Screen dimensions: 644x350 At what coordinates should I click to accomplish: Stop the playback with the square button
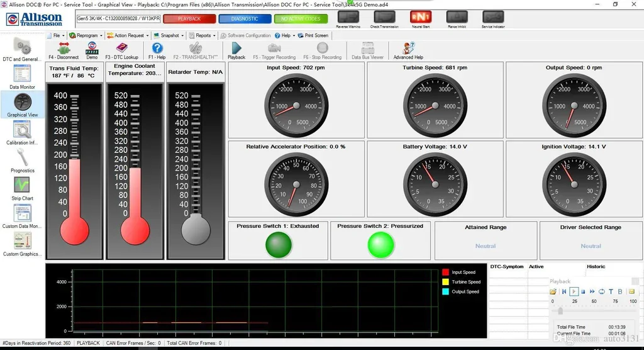[583, 291]
